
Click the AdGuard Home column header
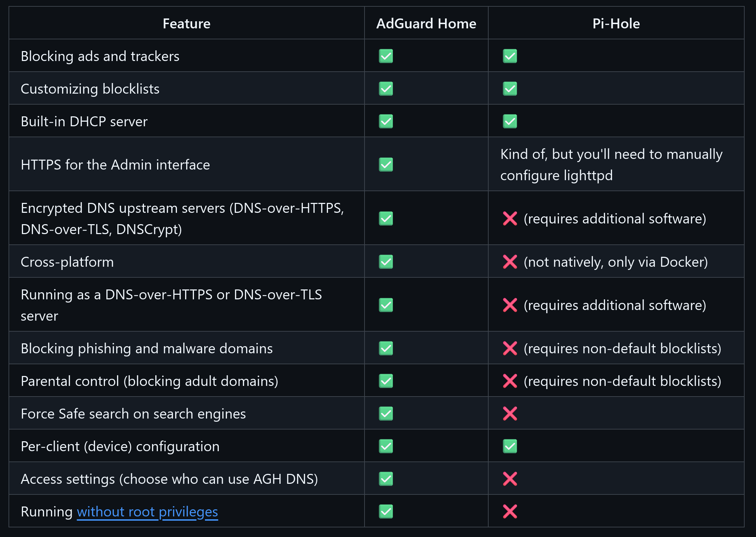tap(426, 24)
